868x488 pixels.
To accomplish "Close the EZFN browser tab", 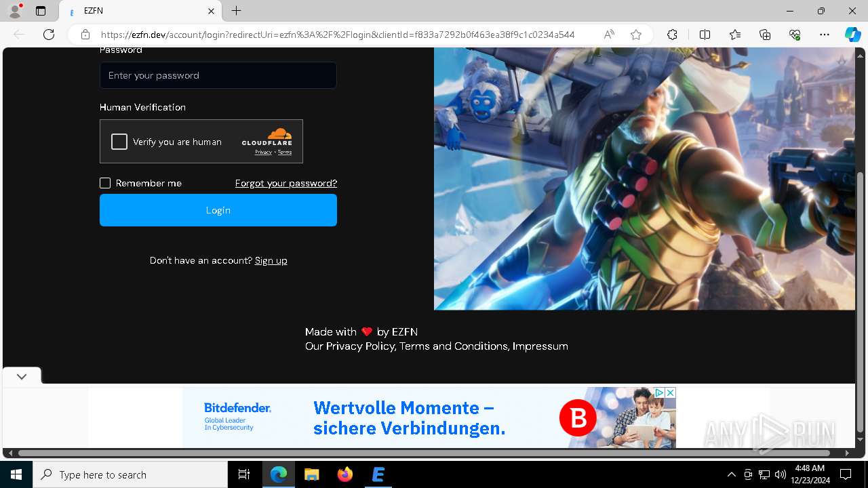I will point(211,11).
